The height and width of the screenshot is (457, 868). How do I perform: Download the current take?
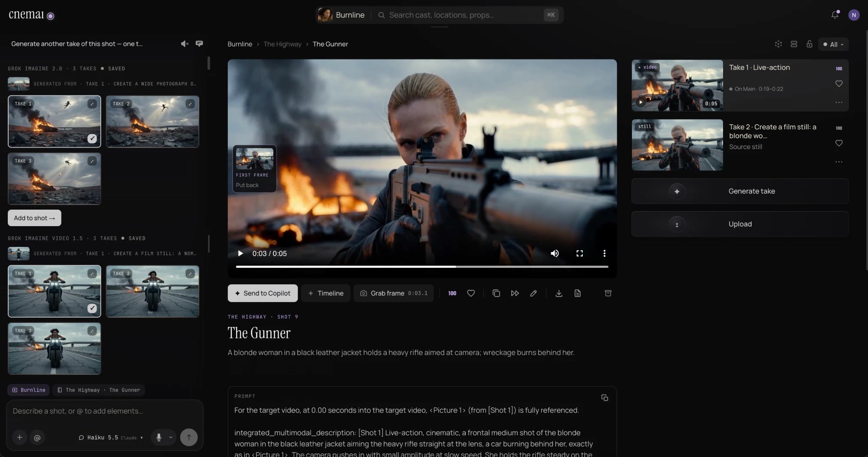[x=559, y=293]
